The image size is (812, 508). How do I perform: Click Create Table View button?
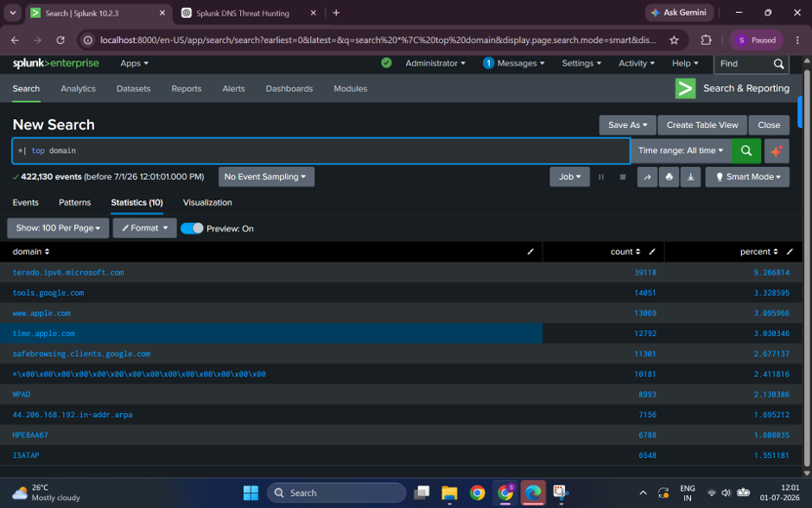point(701,124)
